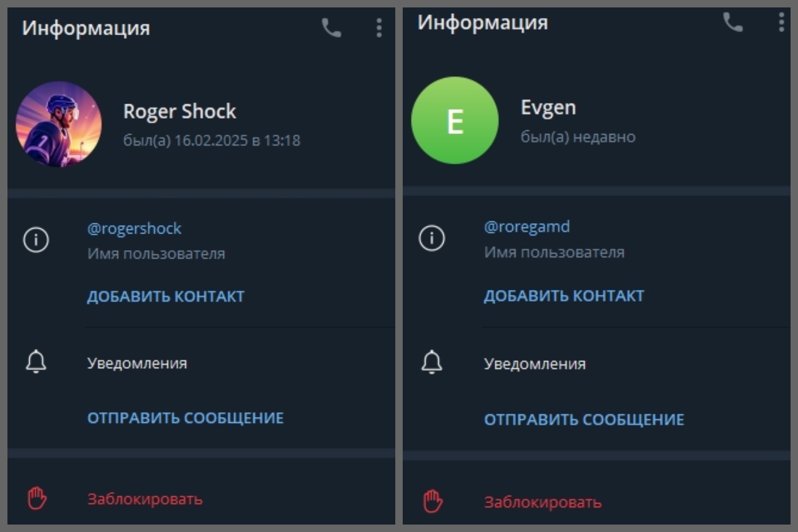
Task: Open the three-dot menu in Roger Shock's panel
Action: (379, 28)
